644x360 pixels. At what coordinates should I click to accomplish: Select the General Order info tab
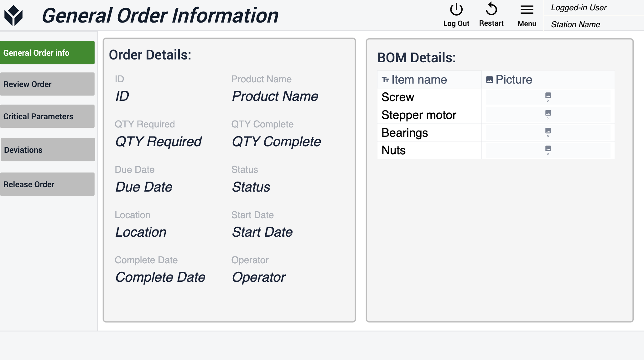click(x=47, y=53)
